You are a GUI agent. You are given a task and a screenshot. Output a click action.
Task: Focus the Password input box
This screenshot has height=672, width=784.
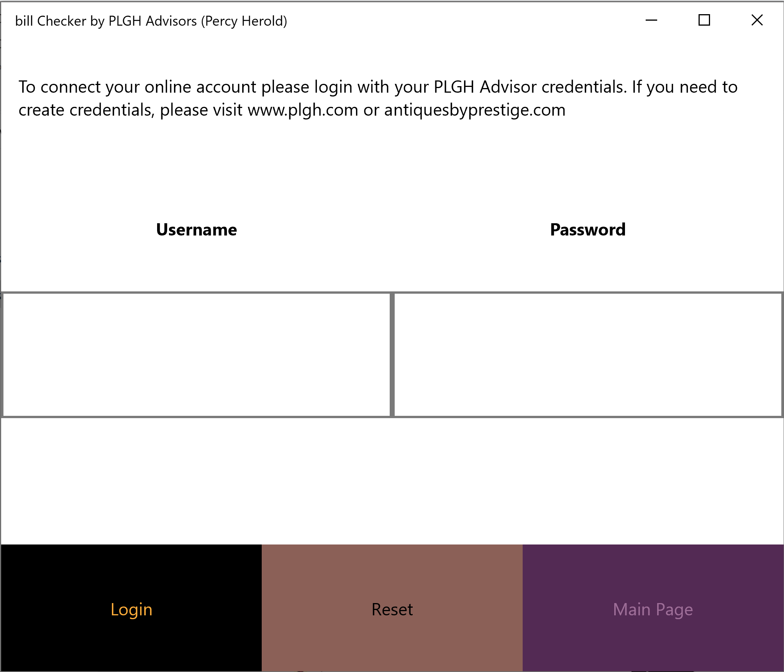(588, 355)
